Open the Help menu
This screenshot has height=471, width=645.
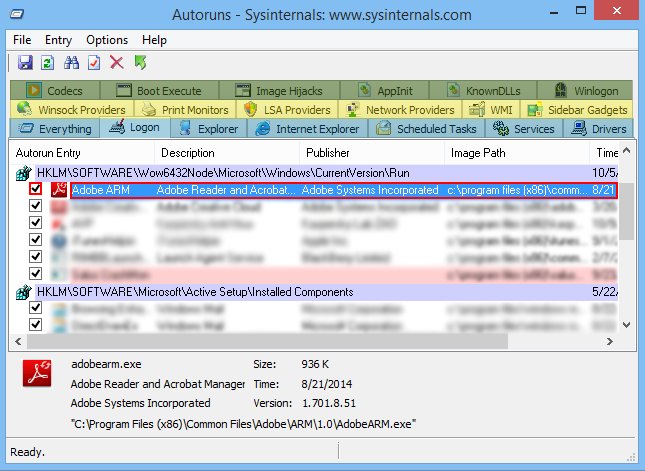click(x=154, y=40)
